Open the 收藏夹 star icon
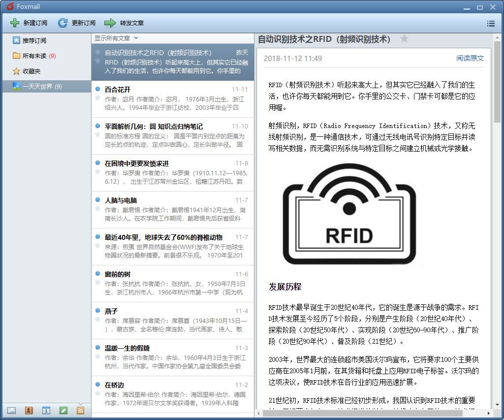 pos(16,71)
